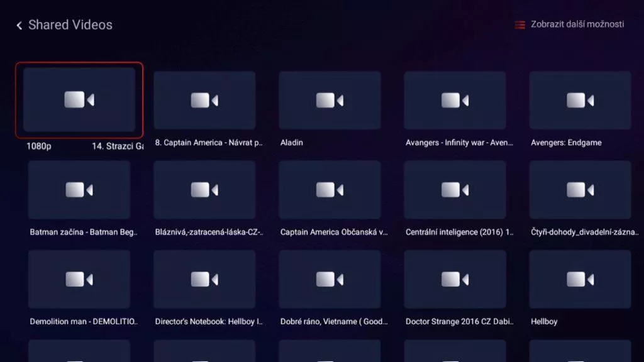Screen dimensions: 644x362
Task: Open the 8. Captain America video icon
Action: click(204, 100)
